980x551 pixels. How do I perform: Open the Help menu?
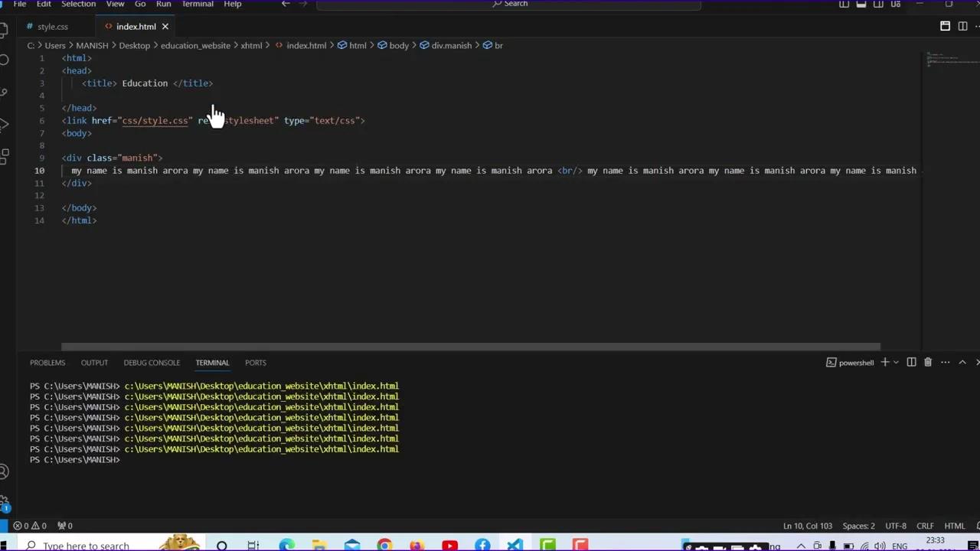click(x=233, y=4)
